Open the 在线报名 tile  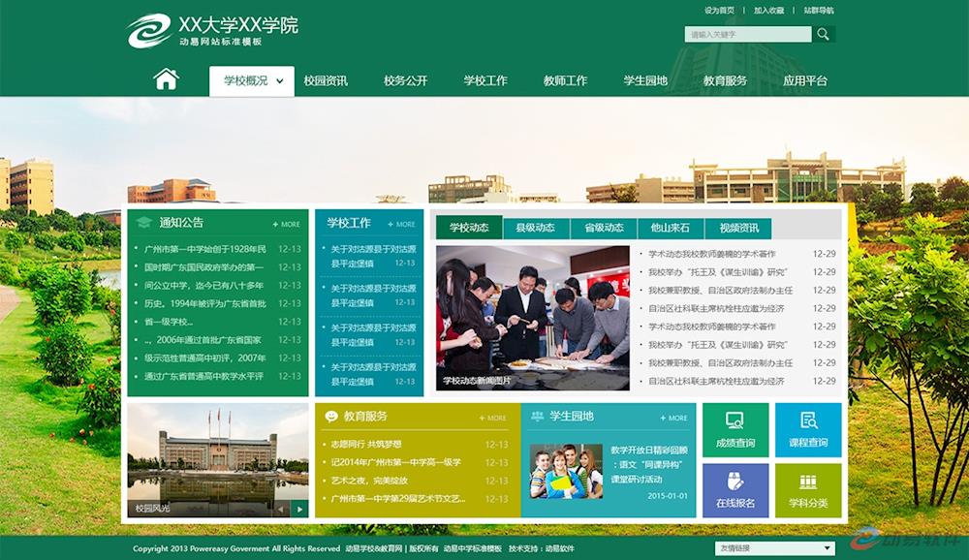(x=735, y=490)
